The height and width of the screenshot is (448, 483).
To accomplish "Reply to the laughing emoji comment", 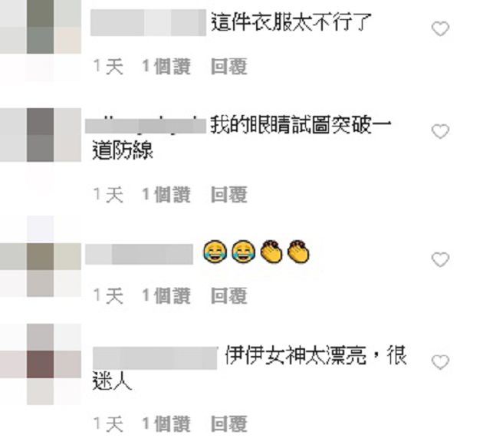I will tap(229, 296).
